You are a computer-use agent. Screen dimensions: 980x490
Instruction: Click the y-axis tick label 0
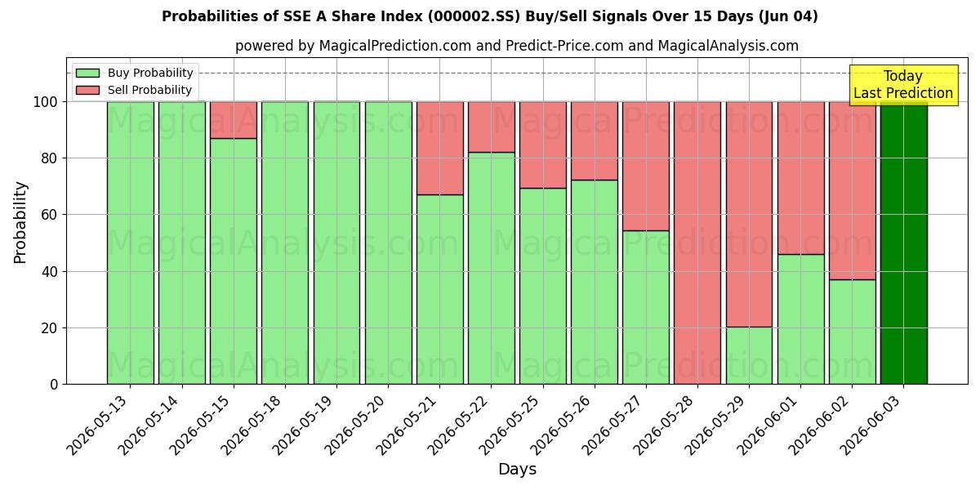click(x=54, y=384)
